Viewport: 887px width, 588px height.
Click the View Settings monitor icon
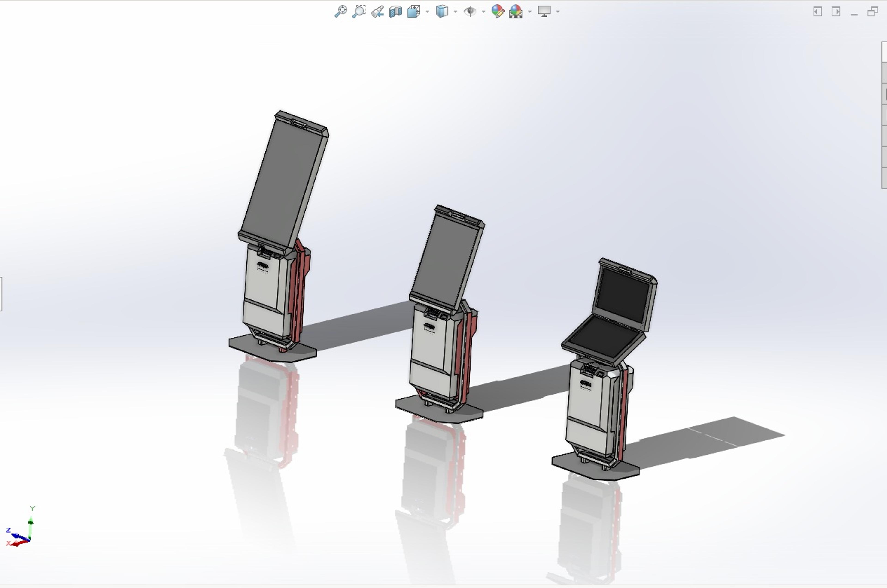click(544, 11)
